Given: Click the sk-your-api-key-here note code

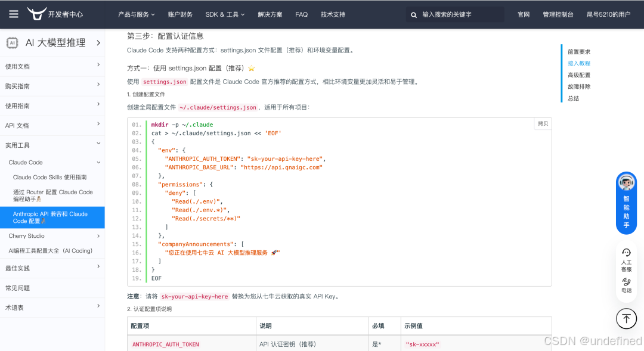Looking at the screenshot, I should (194, 296).
